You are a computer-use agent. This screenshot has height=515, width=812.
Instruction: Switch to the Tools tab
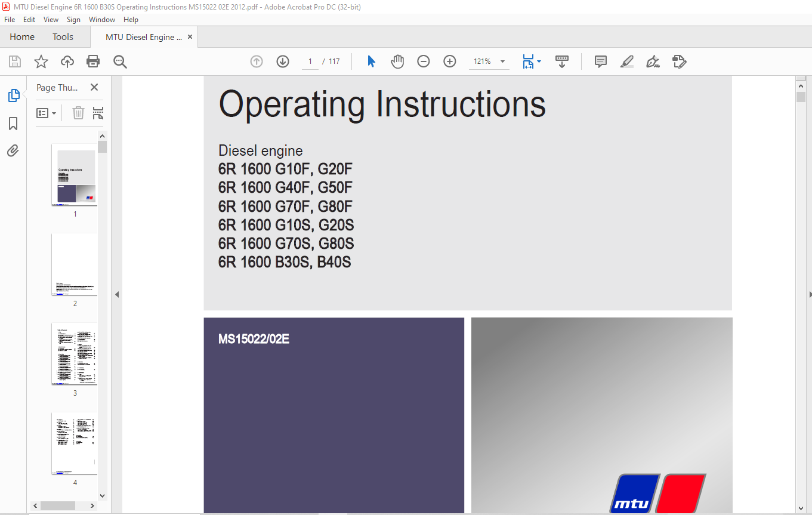(63, 37)
